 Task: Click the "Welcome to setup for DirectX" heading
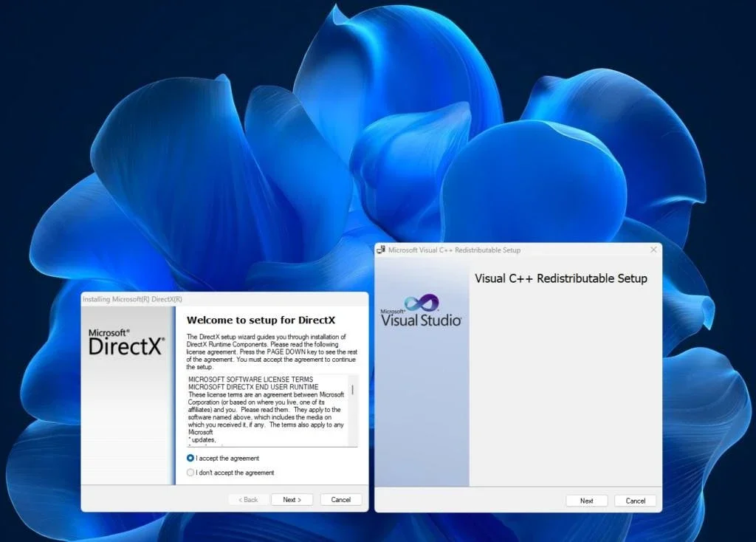[x=261, y=320]
